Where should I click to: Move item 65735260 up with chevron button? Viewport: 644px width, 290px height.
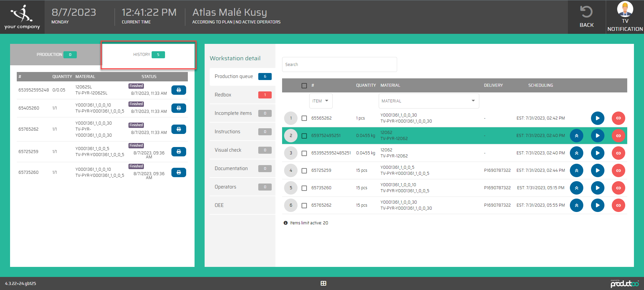576,188
